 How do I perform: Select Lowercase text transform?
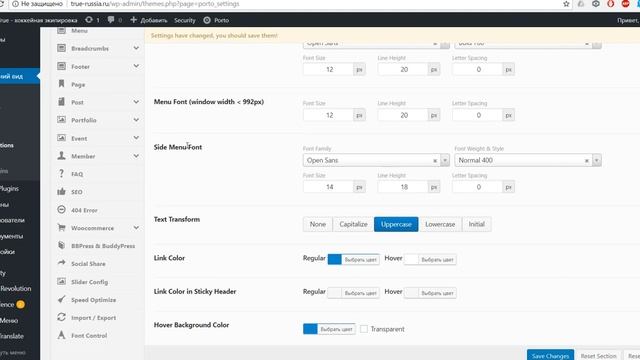click(440, 224)
